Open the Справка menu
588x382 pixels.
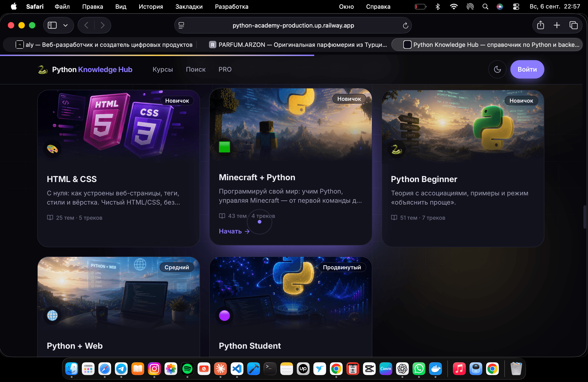[378, 7]
